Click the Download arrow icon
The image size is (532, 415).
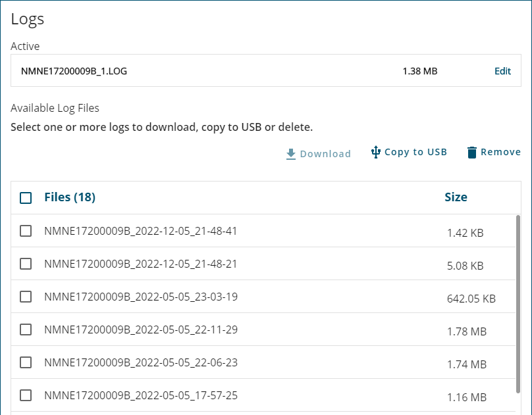(291, 154)
